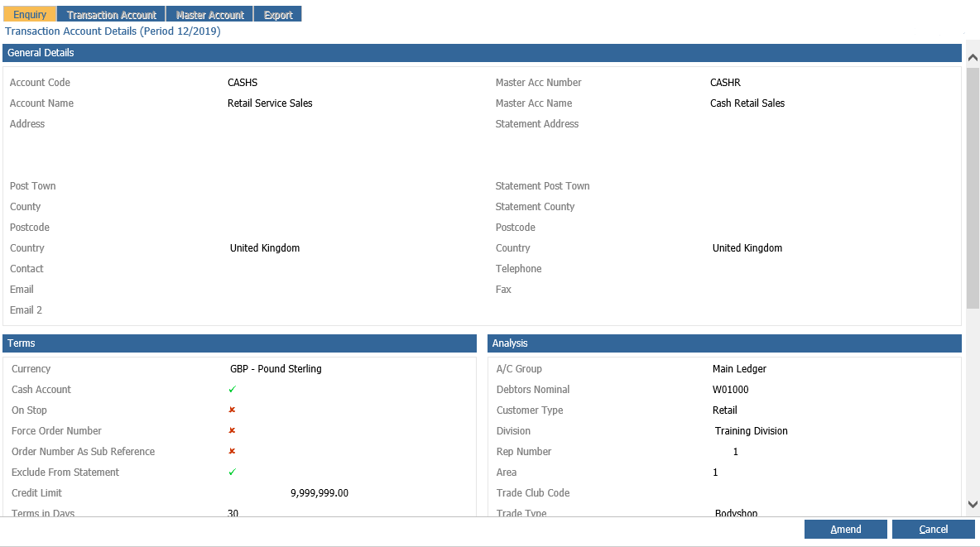The height and width of the screenshot is (547, 980).
Task: Click the Cancel button
Action: (933, 529)
